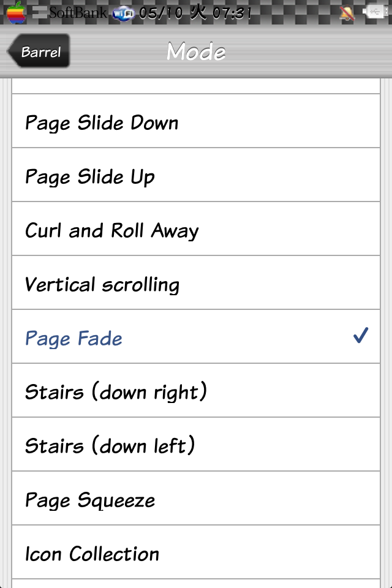
Task: Tap the SoftBank carrier label
Action: click(x=79, y=13)
